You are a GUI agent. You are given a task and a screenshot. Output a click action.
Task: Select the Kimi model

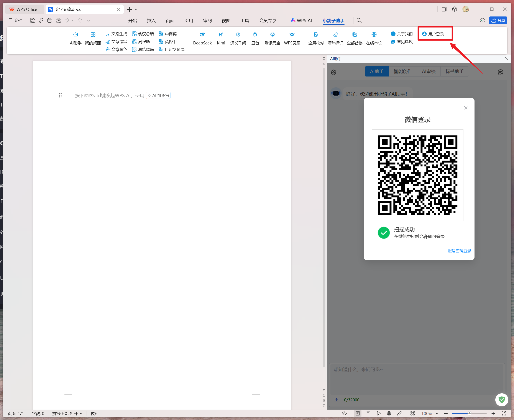[x=221, y=39]
